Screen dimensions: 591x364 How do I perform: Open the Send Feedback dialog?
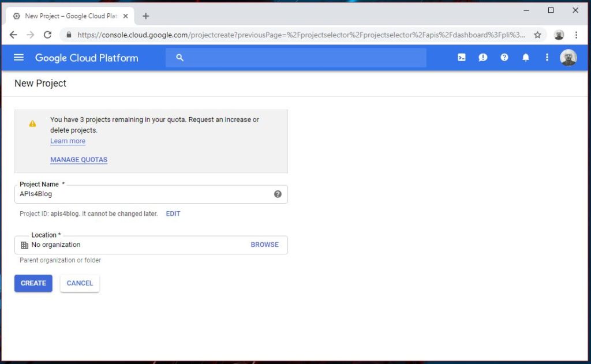coord(482,57)
